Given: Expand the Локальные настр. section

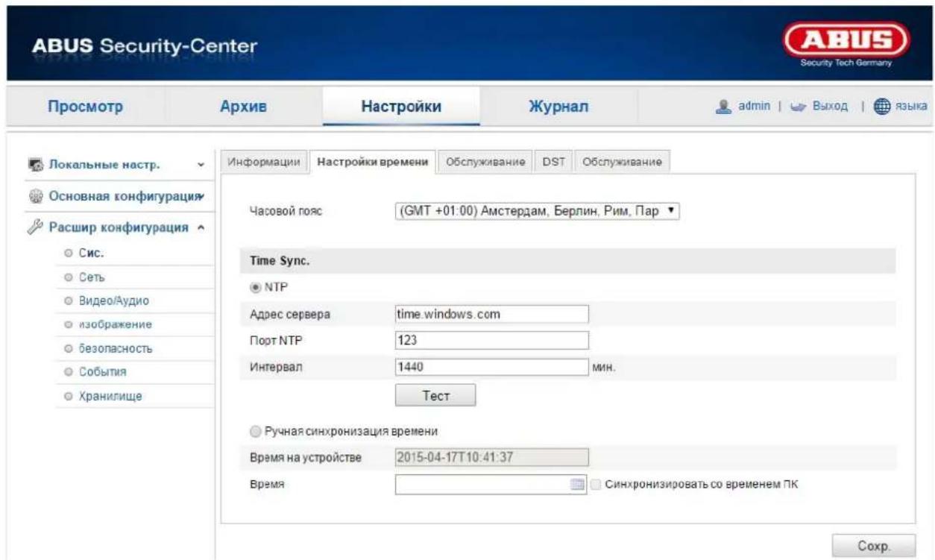Looking at the screenshot, I should 200,165.
